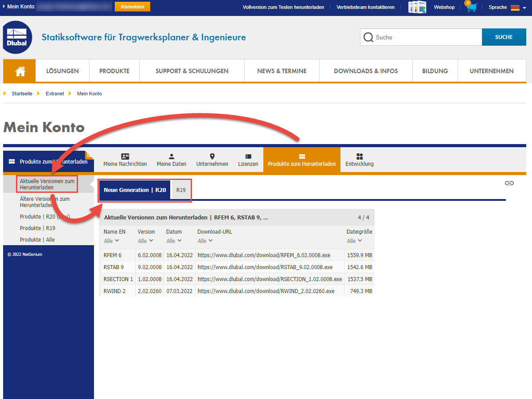This screenshot has width=532, height=399.
Task: Click the search magnifier icon
Action: pyautogui.click(x=368, y=37)
